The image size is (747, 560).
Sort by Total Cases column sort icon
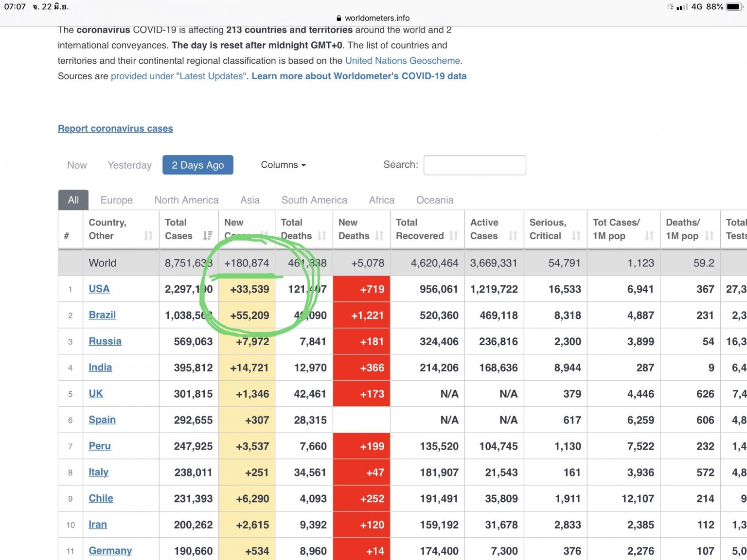click(x=208, y=236)
